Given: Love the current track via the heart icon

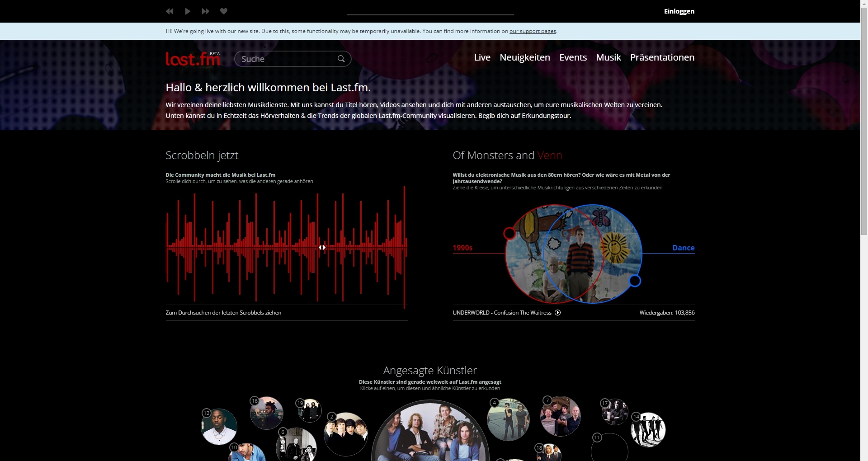Looking at the screenshot, I should point(223,11).
